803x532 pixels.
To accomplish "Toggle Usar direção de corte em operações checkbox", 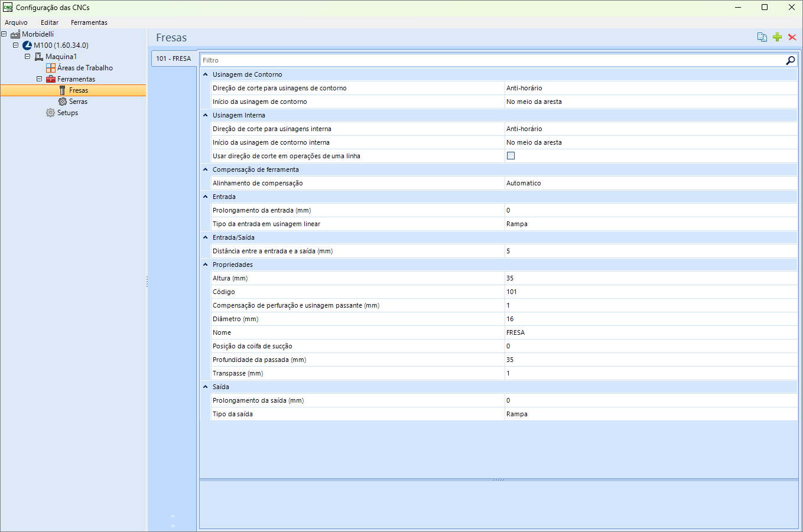I will pyautogui.click(x=511, y=156).
